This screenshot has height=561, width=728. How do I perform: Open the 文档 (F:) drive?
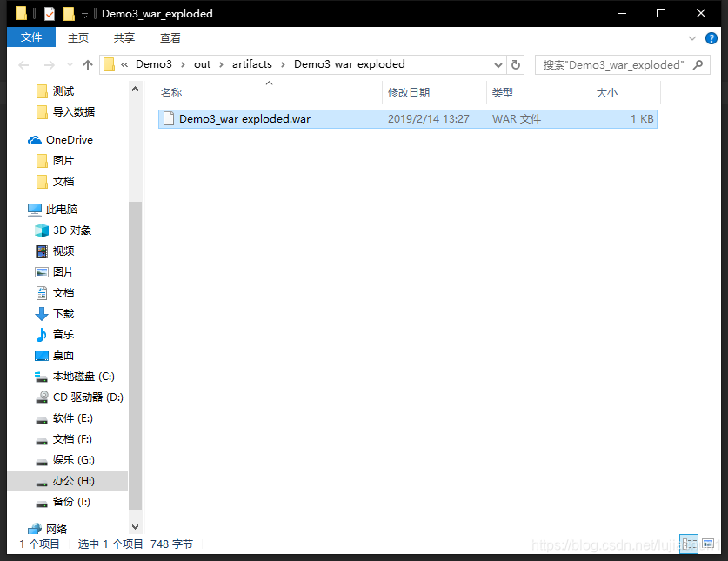click(x=72, y=439)
